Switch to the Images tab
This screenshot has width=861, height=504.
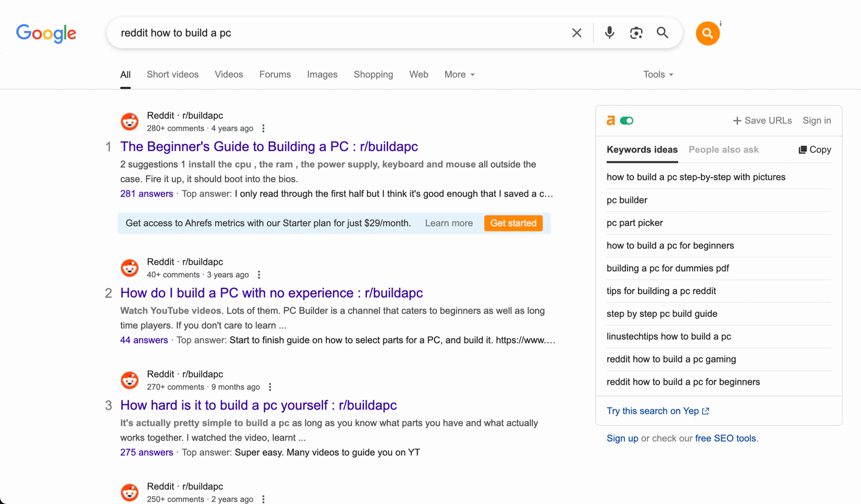click(x=322, y=75)
